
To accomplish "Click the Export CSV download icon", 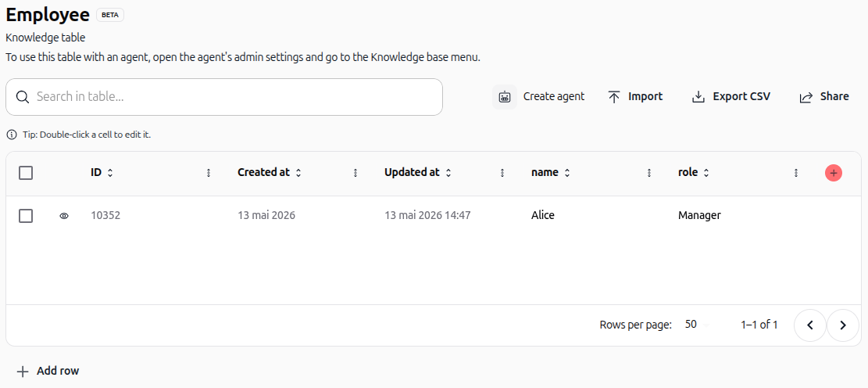I will tap(698, 97).
